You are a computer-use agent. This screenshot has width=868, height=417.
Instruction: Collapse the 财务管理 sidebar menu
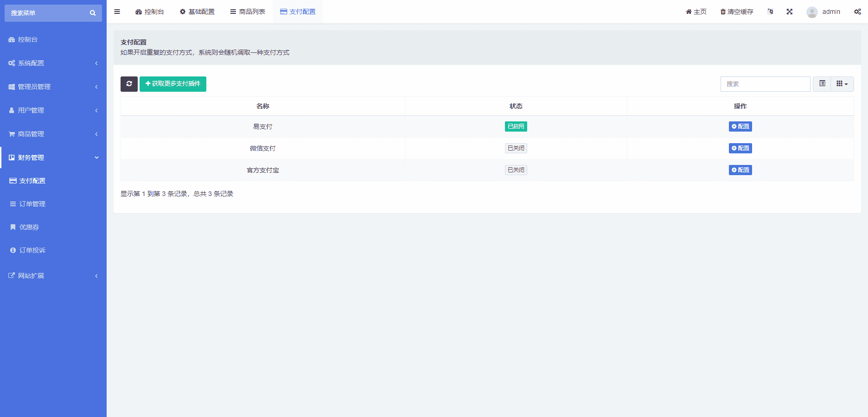pos(53,158)
